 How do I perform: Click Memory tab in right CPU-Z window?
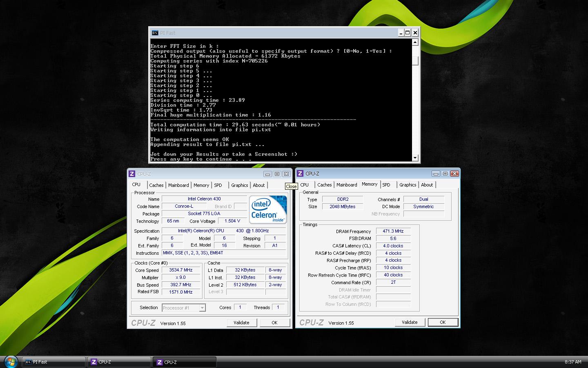point(370,184)
